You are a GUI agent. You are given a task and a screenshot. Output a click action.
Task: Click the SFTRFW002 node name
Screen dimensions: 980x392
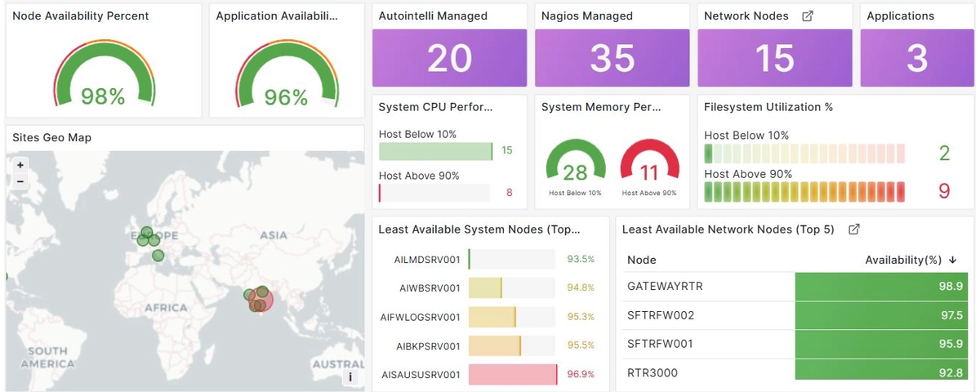pos(661,315)
